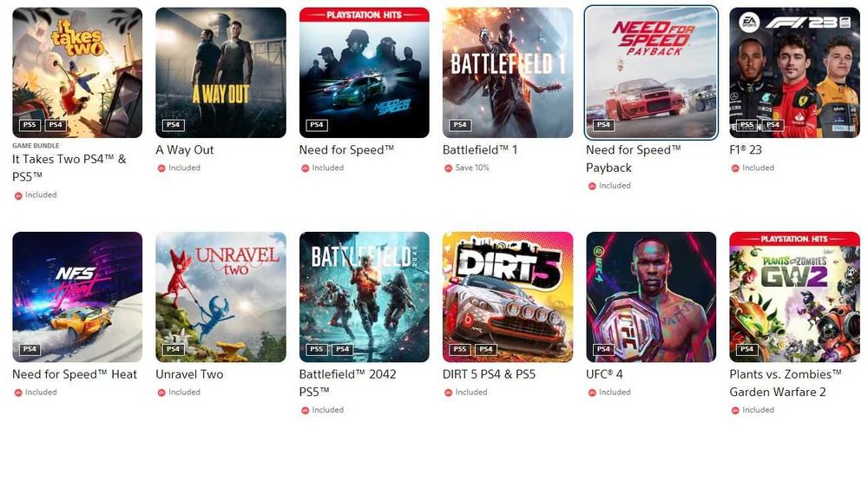Click the Unravel Two title text
868x482 pixels.
tap(189, 374)
